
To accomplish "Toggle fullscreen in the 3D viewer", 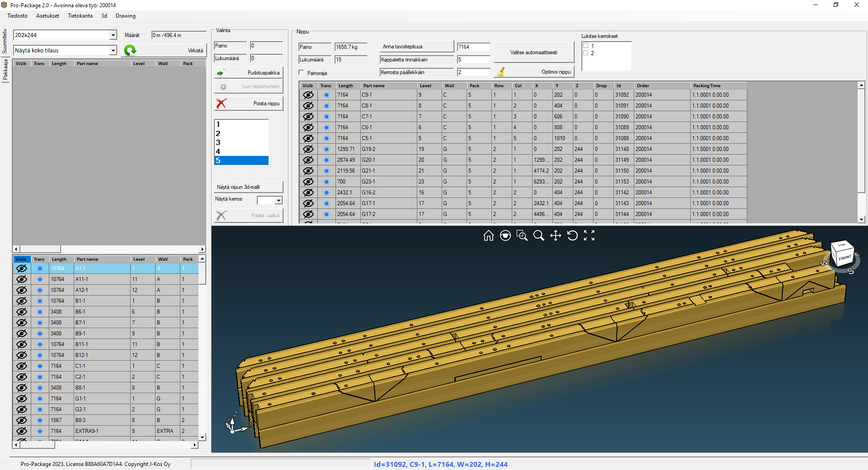I will click(589, 235).
